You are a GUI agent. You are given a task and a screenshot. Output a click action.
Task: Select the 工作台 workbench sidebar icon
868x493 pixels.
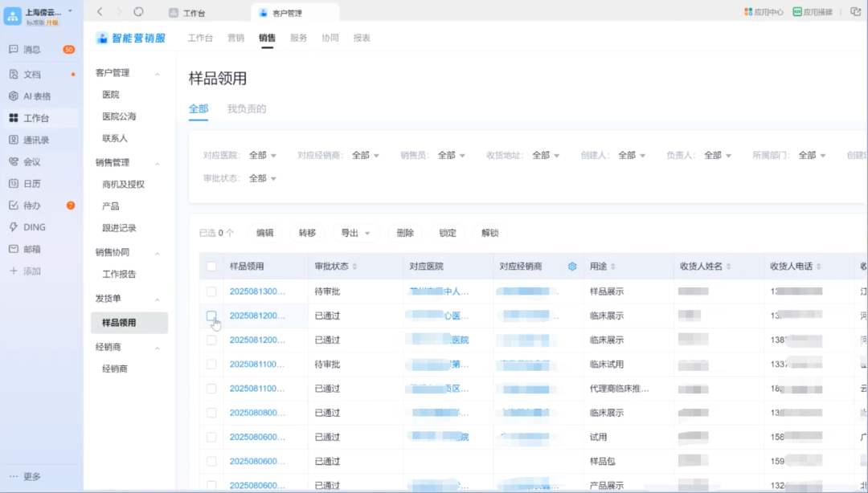coord(14,118)
